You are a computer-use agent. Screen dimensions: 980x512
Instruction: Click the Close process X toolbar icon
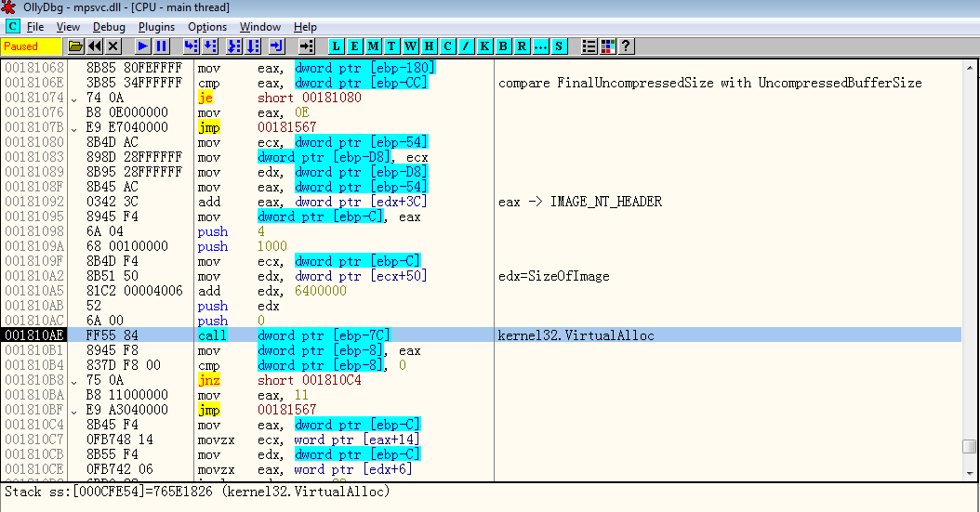click(113, 46)
